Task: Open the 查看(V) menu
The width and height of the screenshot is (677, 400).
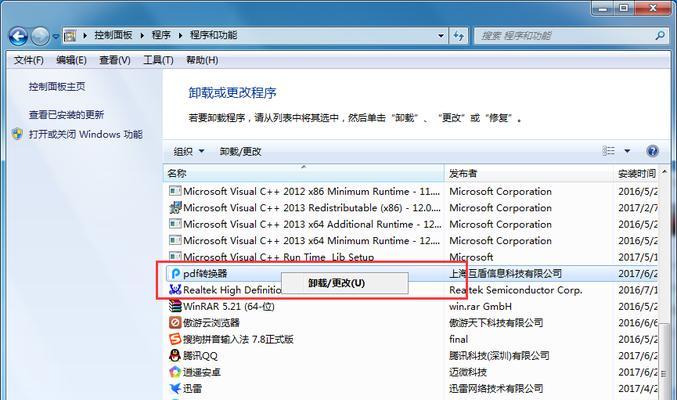Action: [x=115, y=60]
